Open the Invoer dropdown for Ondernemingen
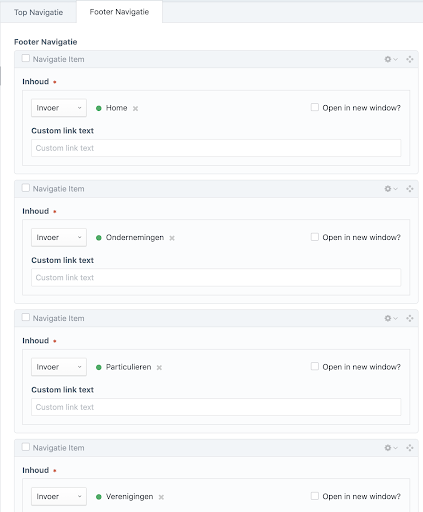This screenshot has height=512, width=423. [59, 237]
